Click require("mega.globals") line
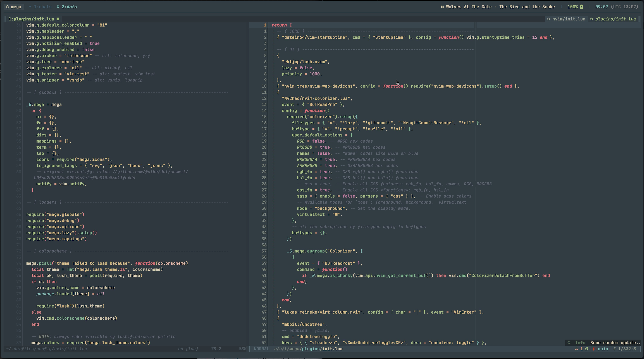The width and height of the screenshot is (644, 359). (55, 214)
